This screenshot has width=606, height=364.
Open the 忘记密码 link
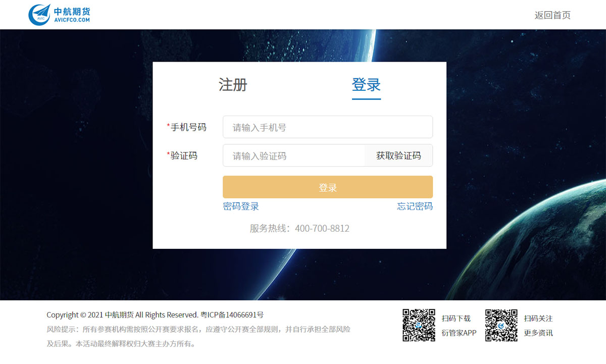[415, 206]
